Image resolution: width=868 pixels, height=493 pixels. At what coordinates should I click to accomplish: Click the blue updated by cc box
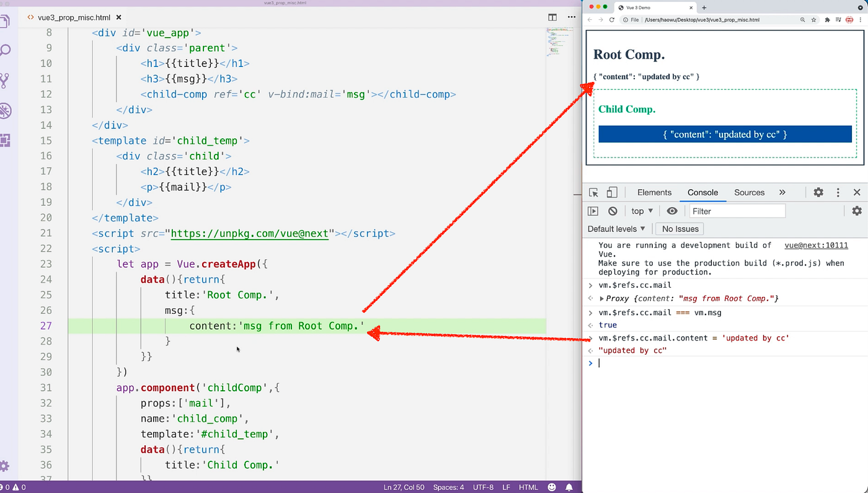pos(725,134)
